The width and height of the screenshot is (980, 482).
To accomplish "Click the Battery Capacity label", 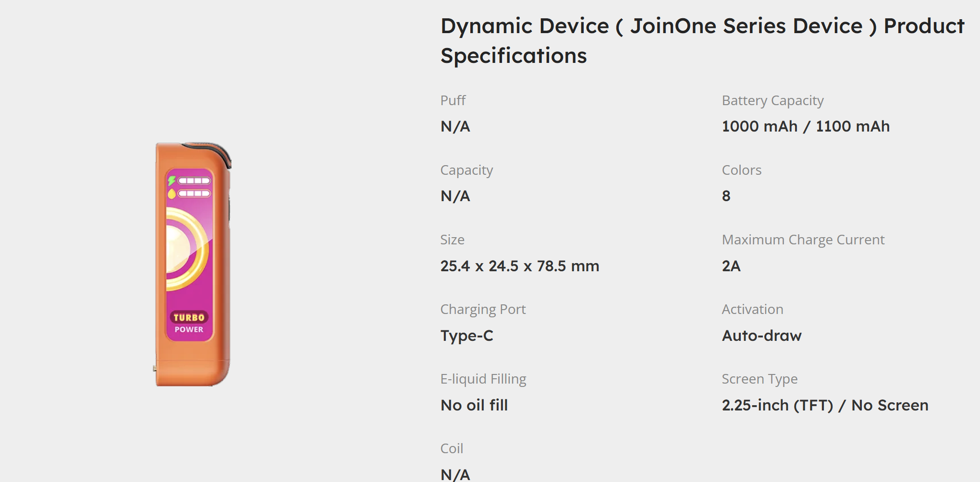I will click(772, 100).
